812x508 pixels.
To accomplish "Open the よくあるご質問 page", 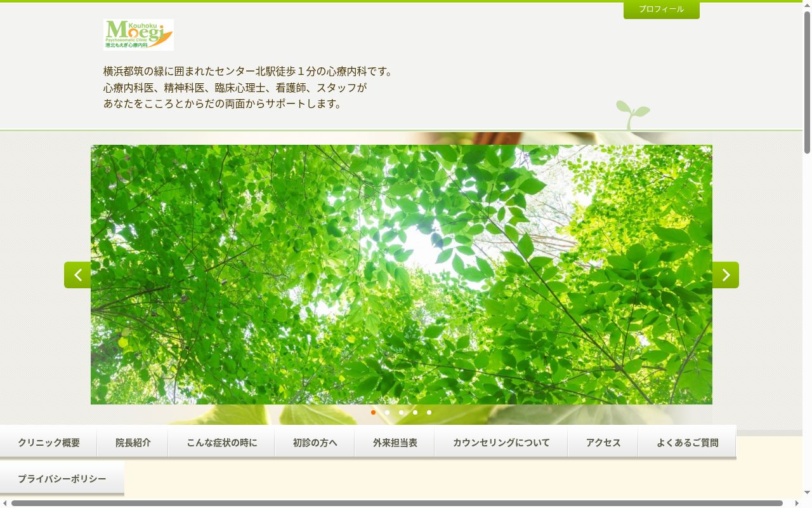I will (x=687, y=442).
